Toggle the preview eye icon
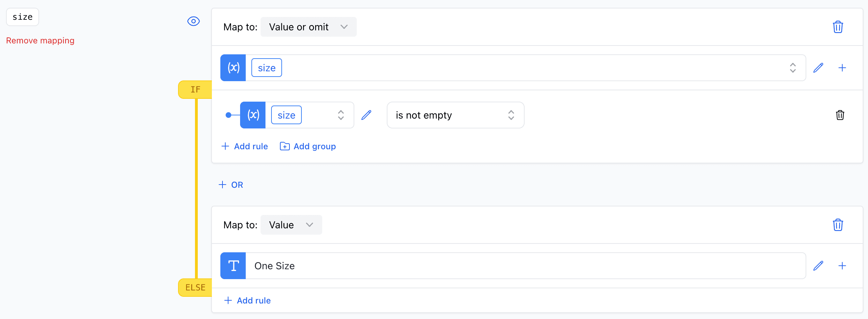 point(193,21)
